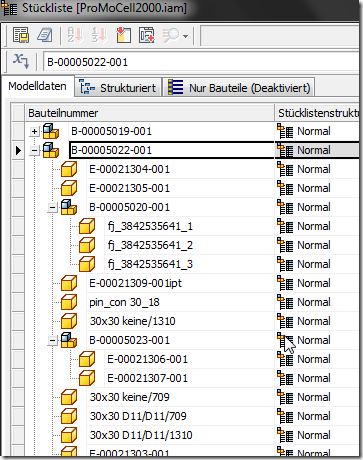This screenshot has height=460, width=363.
Task: Click the Stücklistenstruktur column header
Action: tap(317, 113)
